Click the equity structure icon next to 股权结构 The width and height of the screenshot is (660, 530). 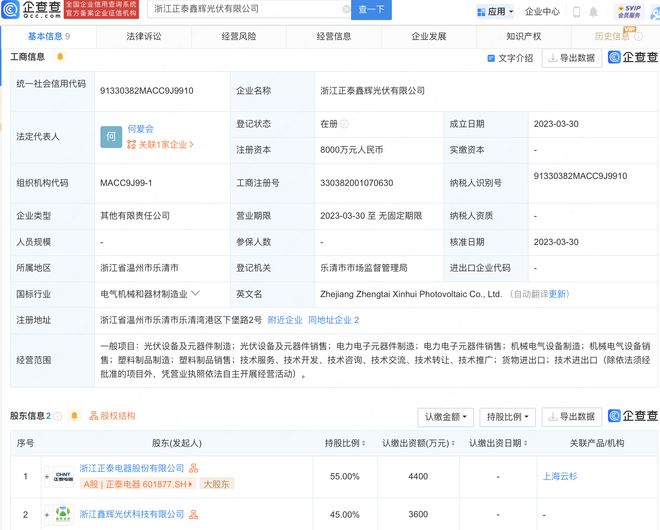point(92,416)
